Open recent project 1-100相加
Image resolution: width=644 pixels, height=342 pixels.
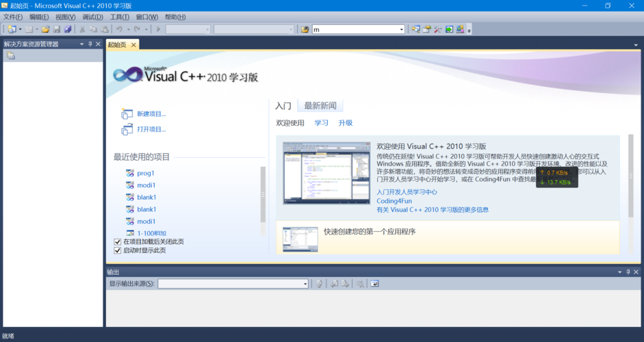151,233
